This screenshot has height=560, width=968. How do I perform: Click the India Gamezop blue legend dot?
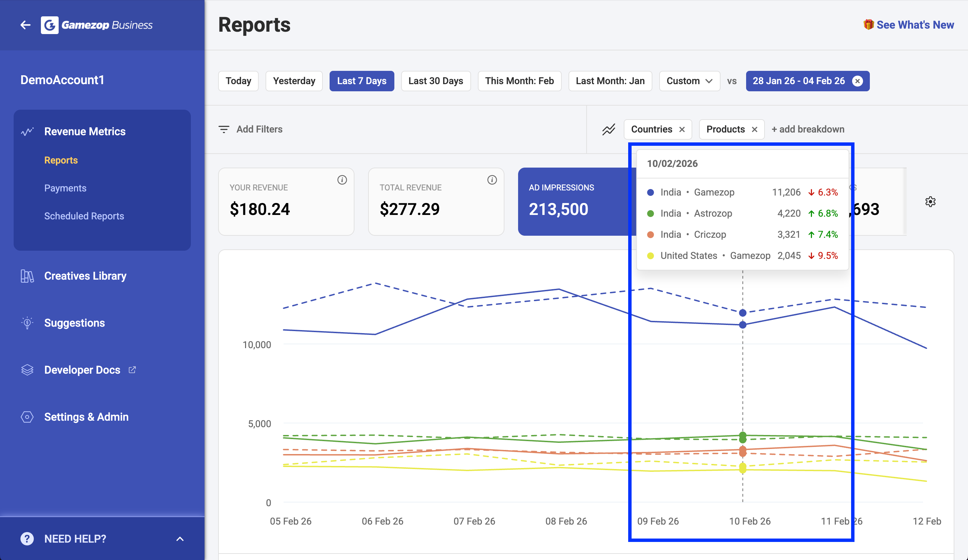point(650,192)
